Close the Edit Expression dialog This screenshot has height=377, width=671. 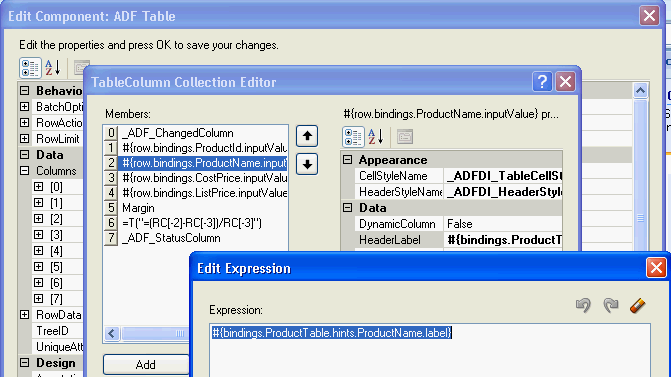pos(656,268)
